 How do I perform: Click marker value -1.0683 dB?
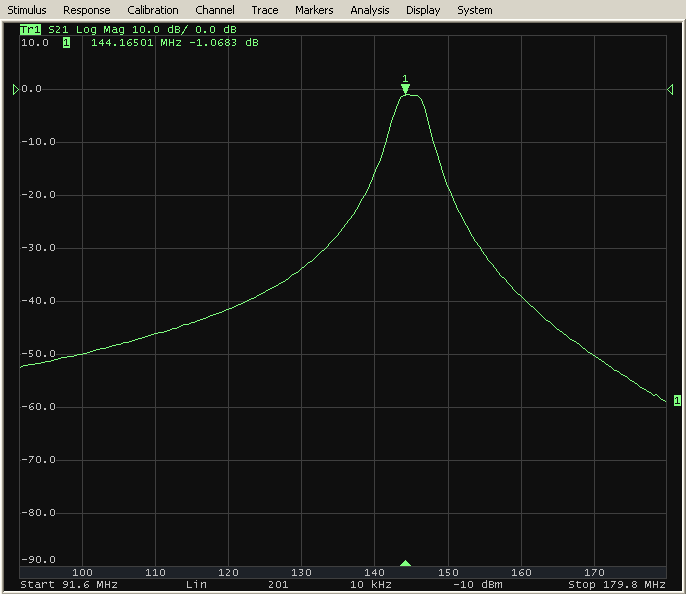click(224, 43)
